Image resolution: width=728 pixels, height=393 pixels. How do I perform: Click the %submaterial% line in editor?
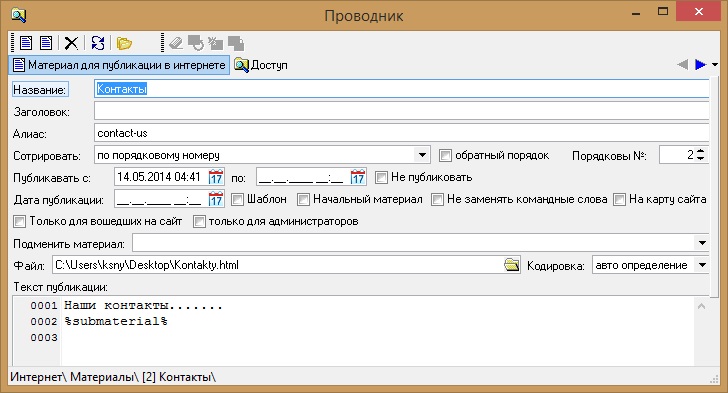pos(116,321)
